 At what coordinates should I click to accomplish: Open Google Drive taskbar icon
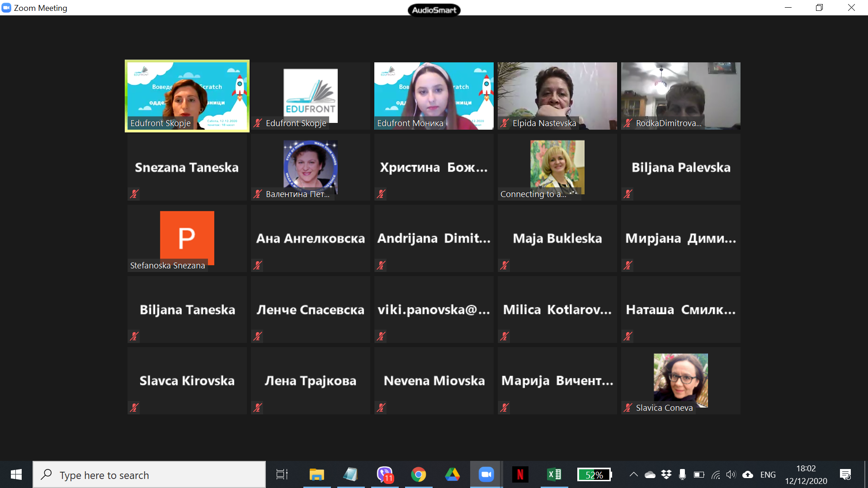pyautogui.click(x=452, y=474)
